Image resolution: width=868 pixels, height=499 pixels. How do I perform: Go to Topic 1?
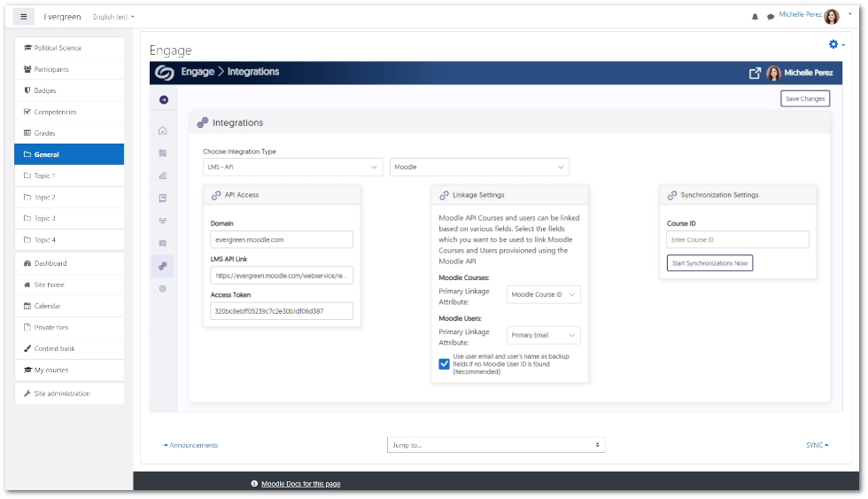click(69, 175)
